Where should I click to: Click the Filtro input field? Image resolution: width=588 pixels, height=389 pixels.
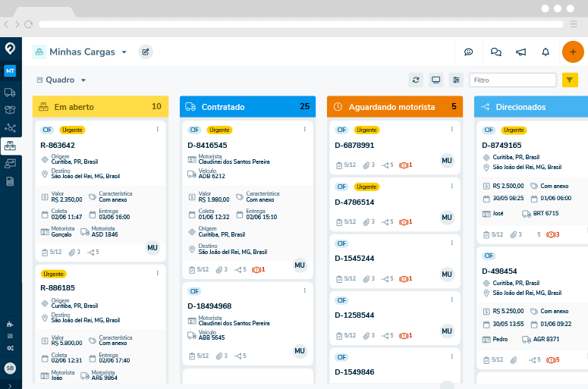513,80
